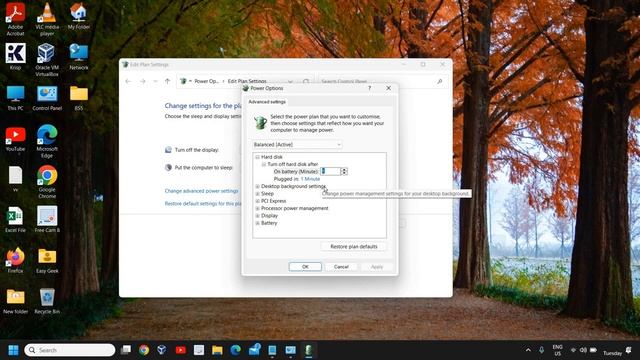This screenshot has width=640, height=360.
Task: Expand Processor power management node
Action: [258, 208]
